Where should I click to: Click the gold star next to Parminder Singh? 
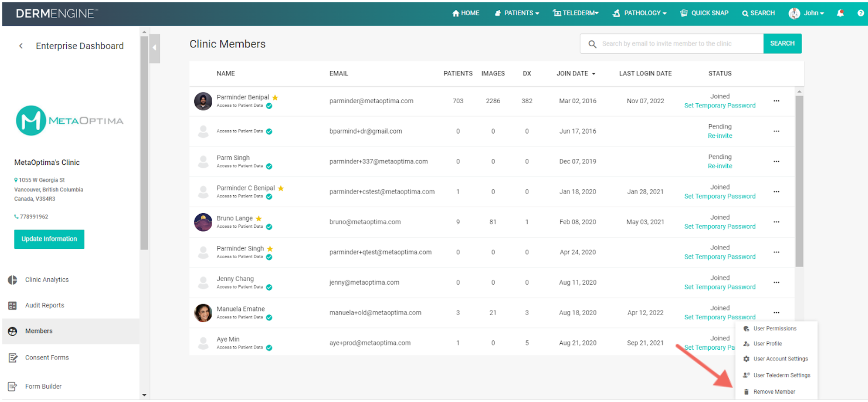click(x=270, y=249)
